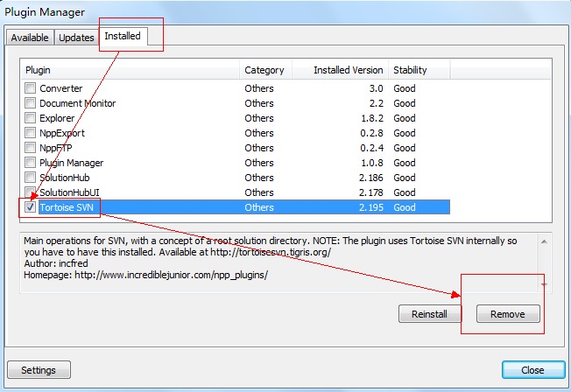Screen dimensions: 571x392
Task: Select the Installed tab
Action: point(123,36)
